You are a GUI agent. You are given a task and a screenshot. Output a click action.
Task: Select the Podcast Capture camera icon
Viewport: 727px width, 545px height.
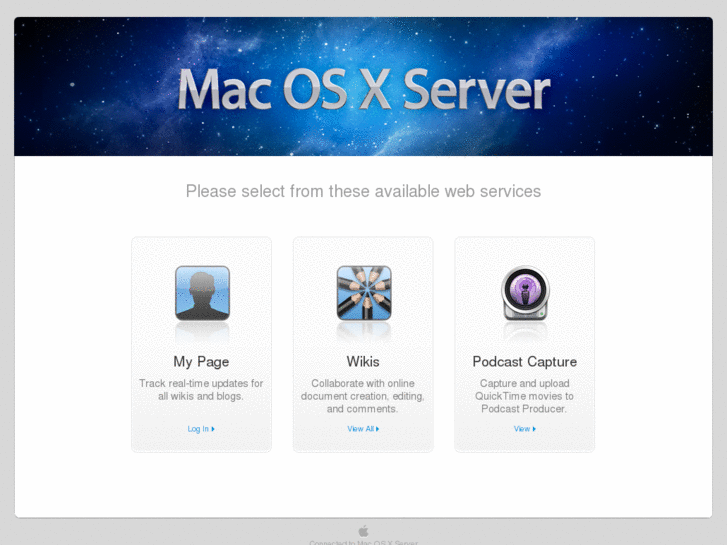tap(525, 293)
